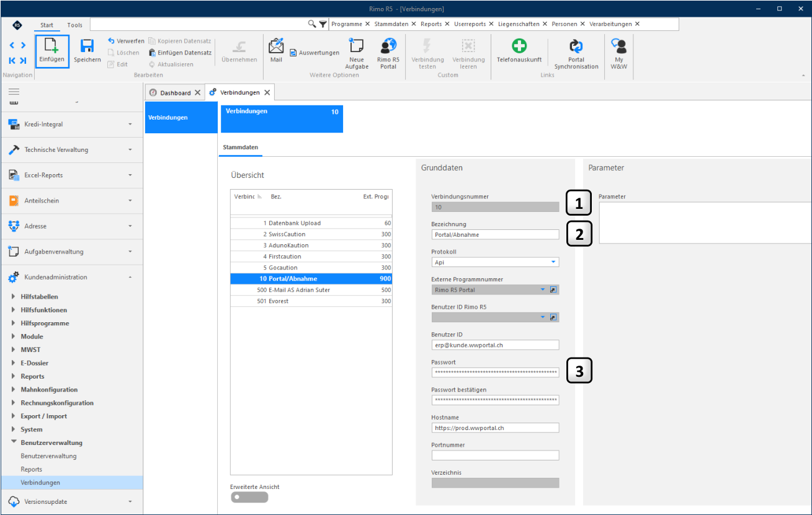Image resolution: width=812 pixels, height=515 pixels.
Task: Select the Stammdaten tab
Action: coord(241,147)
